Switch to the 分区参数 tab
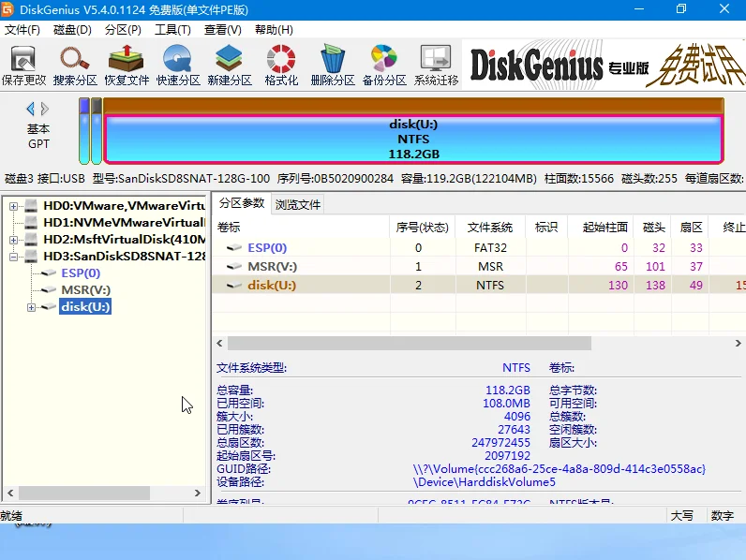The height and width of the screenshot is (560, 746). click(242, 203)
